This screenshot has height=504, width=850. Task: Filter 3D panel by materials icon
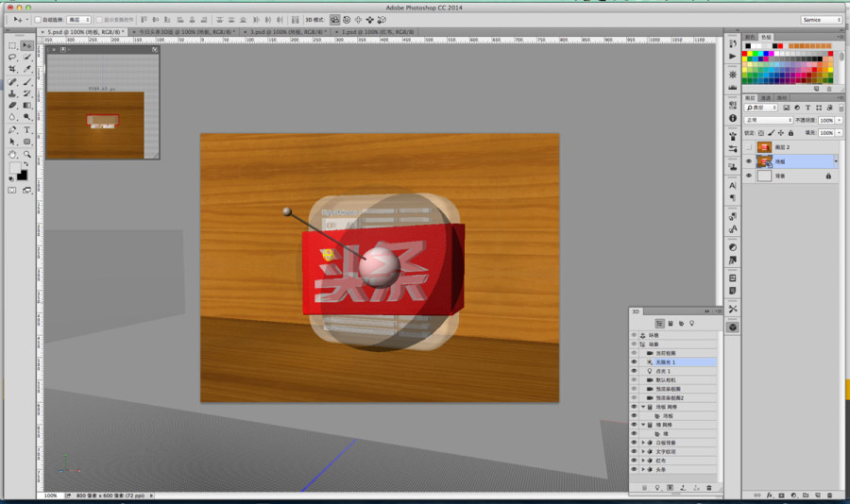(x=681, y=324)
